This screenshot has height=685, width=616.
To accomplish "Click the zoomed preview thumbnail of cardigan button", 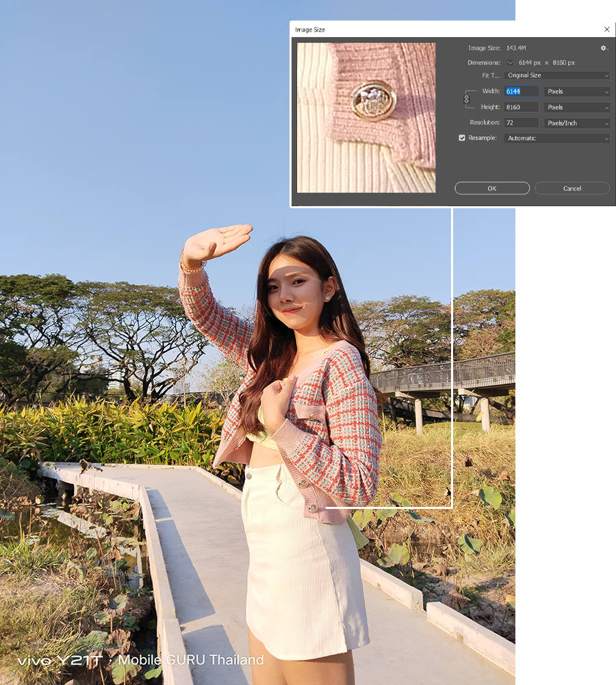I will (x=366, y=117).
